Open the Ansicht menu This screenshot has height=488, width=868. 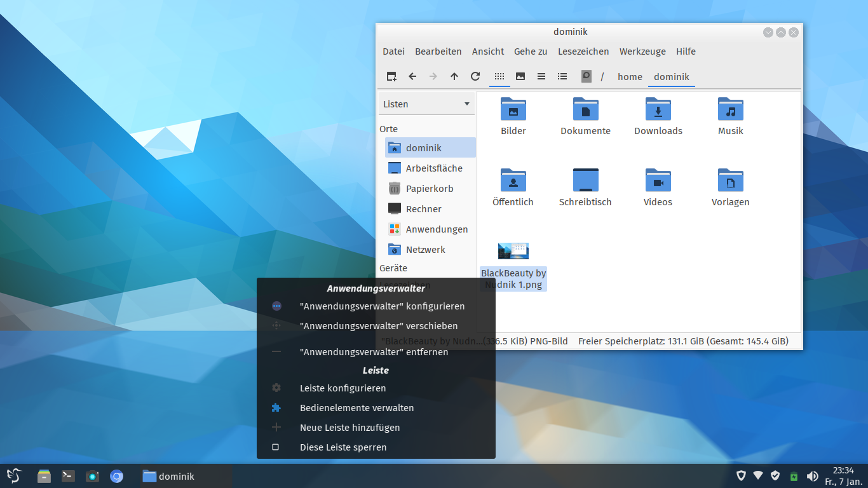488,51
